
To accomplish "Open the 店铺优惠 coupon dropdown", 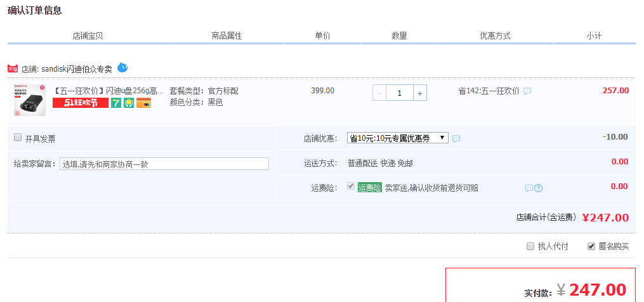I will pyautogui.click(x=398, y=138).
